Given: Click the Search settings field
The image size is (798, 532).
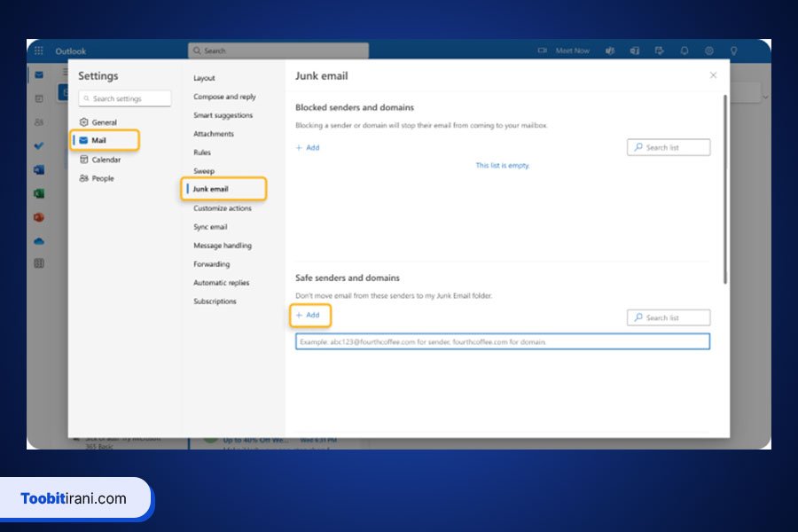Looking at the screenshot, I should coord(124,98).
